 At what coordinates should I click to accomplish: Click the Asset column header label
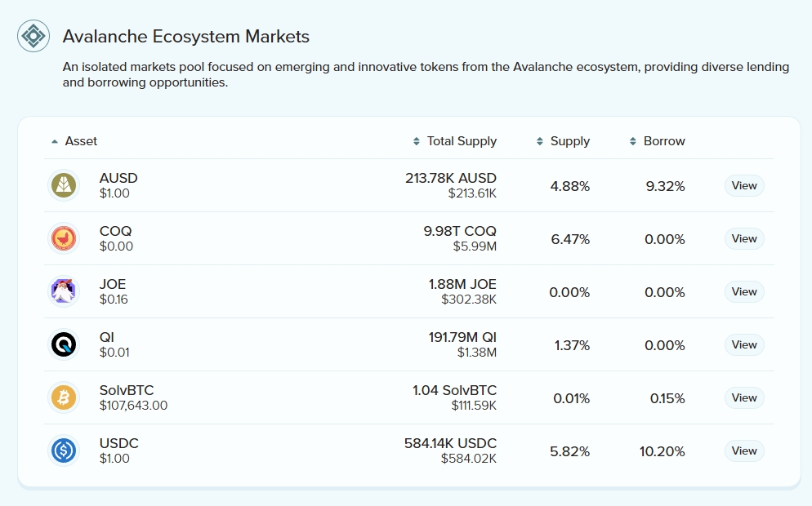coord(81,141)
